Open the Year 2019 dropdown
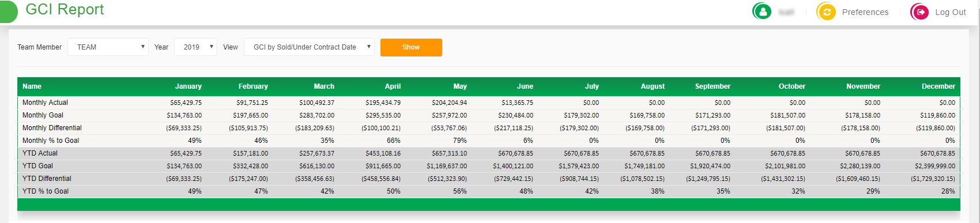 [196, 47]
